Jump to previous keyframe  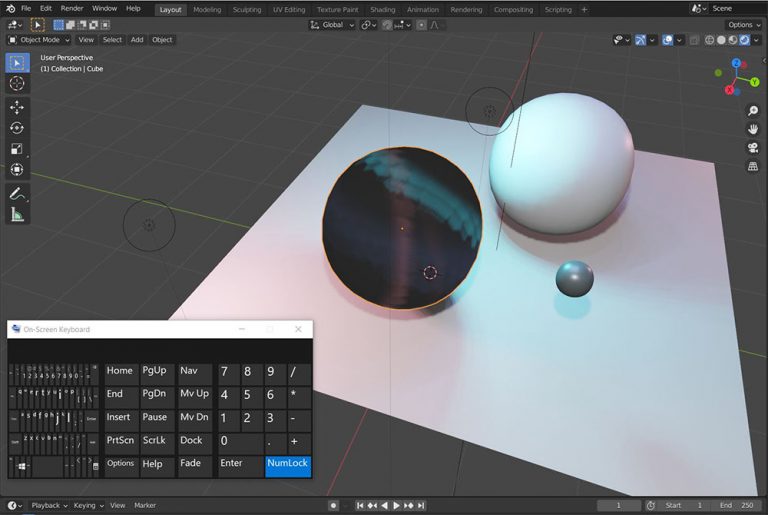372,505
